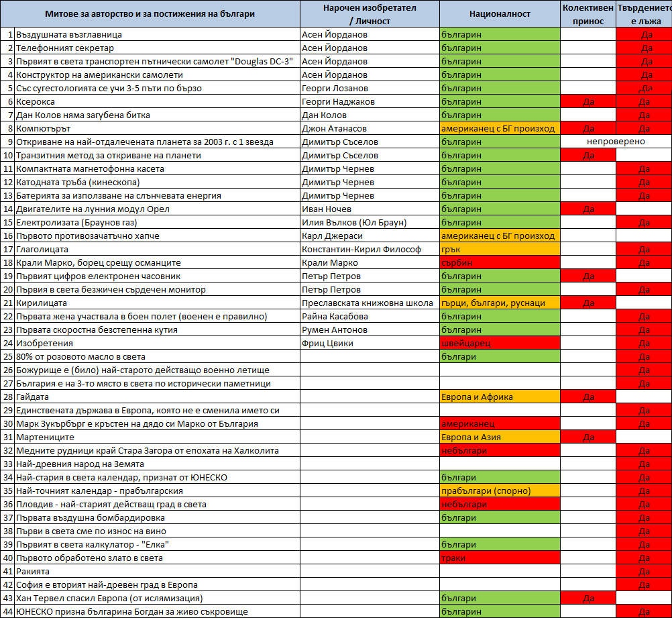Select the red 'траки' nationality cell

[500, 558]
